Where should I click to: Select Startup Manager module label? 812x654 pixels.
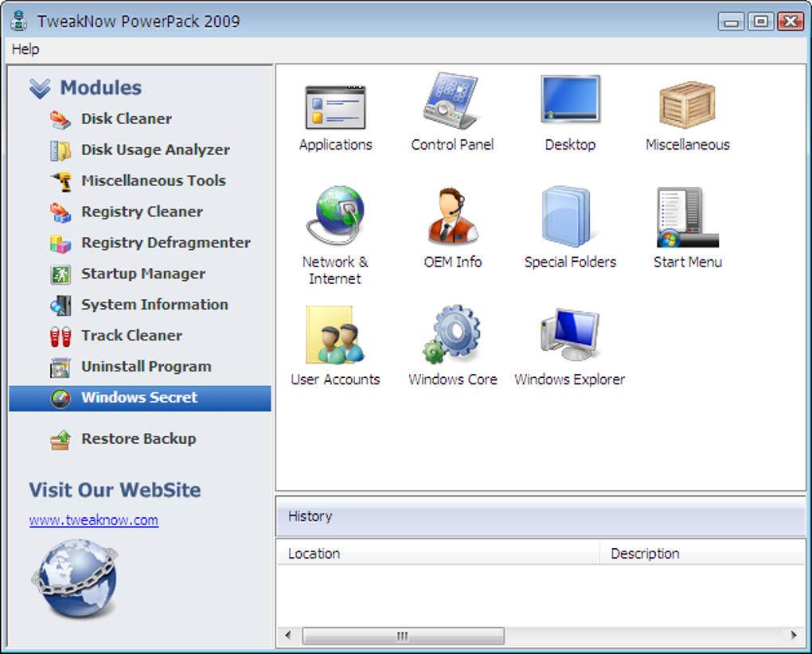(x=143, y=274)
